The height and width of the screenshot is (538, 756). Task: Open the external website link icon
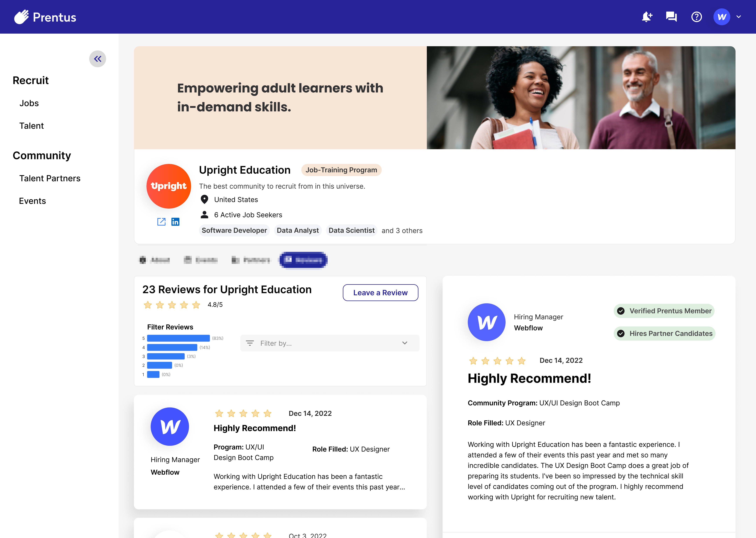coord(161,222)
